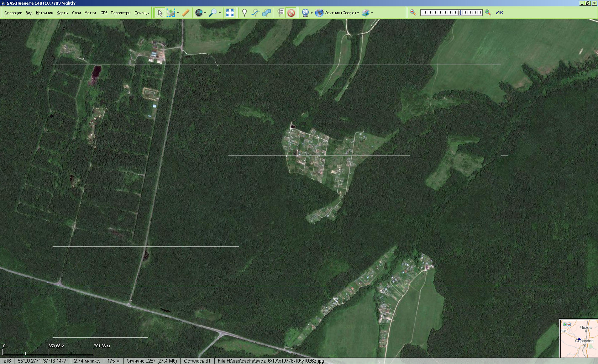Viewport: 598px width, 364px height.
Task: Click the zoom out magnifier icon
Action: point(413,13)
